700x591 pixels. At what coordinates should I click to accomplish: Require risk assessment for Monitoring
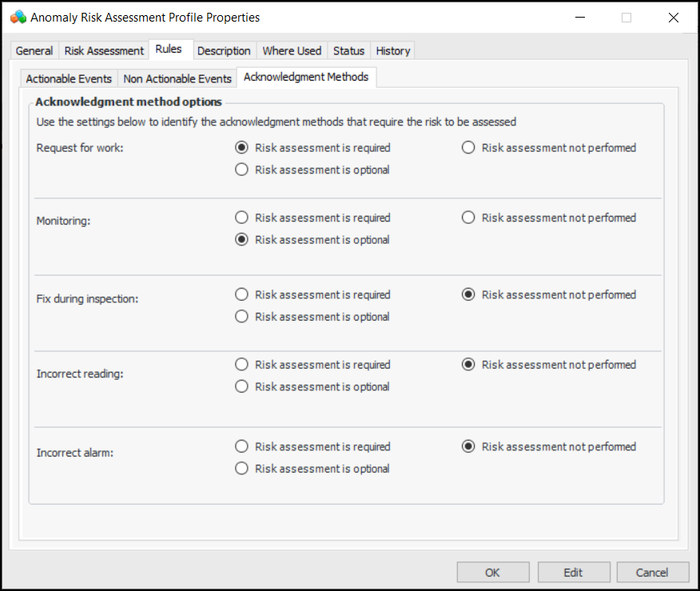(x=242, y=218)
